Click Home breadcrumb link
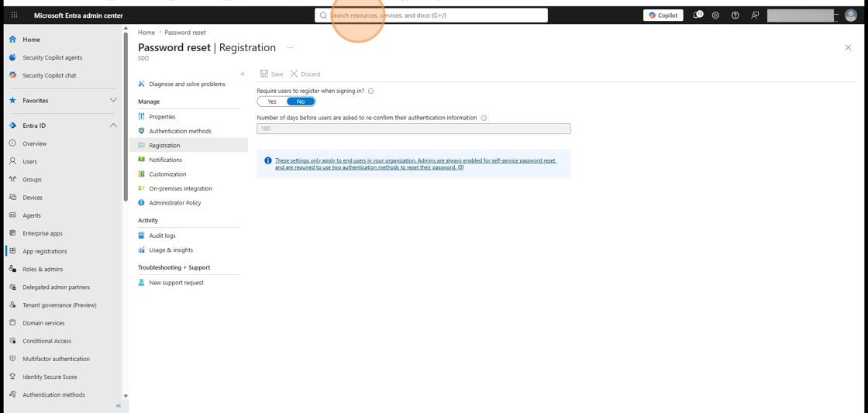868x413 pixels. point(146,33)
